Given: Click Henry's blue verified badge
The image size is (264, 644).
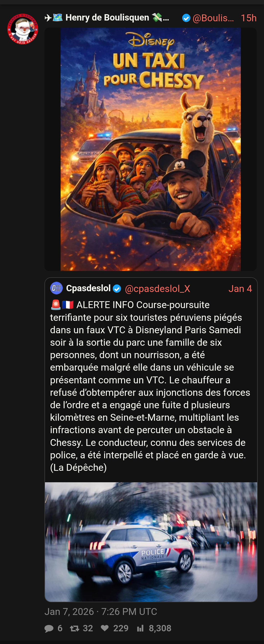Looking at the screenshot, I should [186, 18].
